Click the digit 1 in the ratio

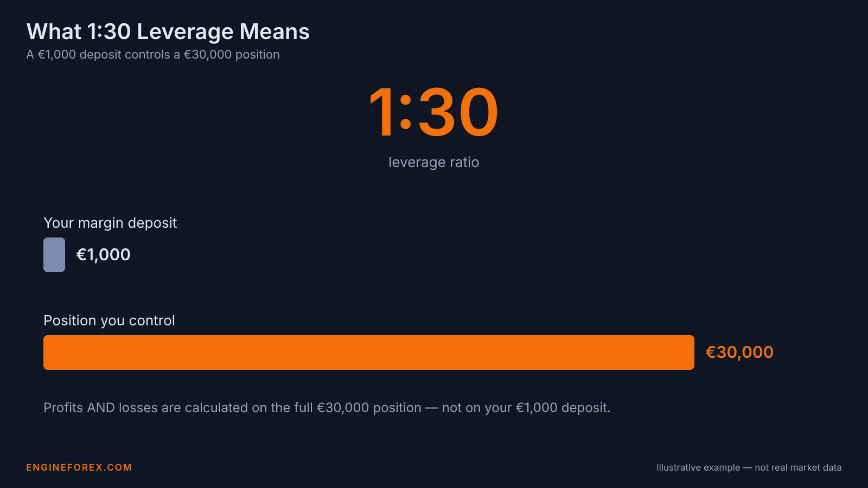coord(381,113)
